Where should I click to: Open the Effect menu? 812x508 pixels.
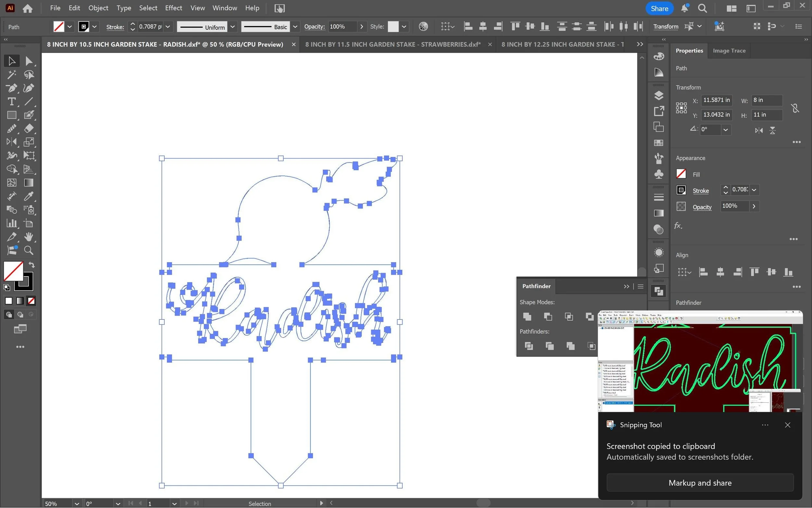click(173, 8)
